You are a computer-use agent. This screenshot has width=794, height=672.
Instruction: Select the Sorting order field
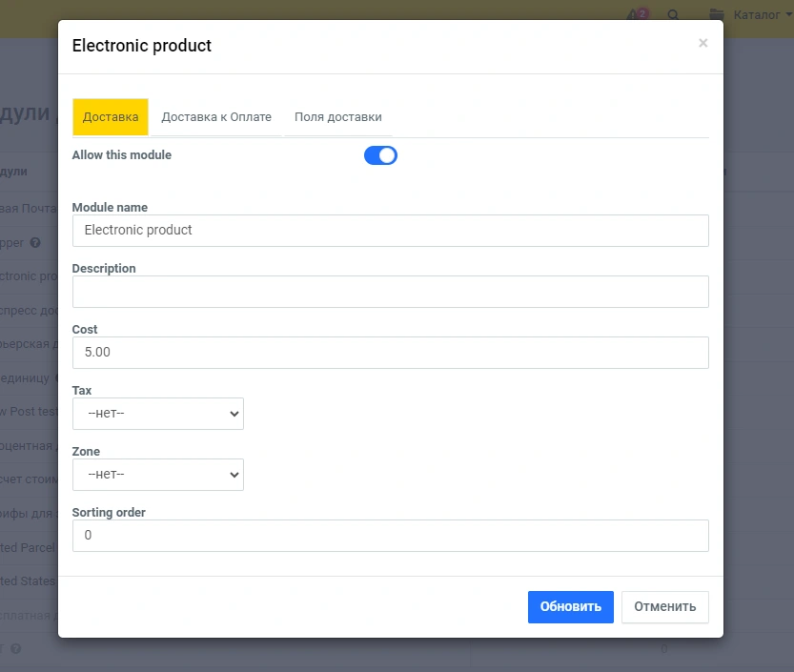[x=390, y=536]
